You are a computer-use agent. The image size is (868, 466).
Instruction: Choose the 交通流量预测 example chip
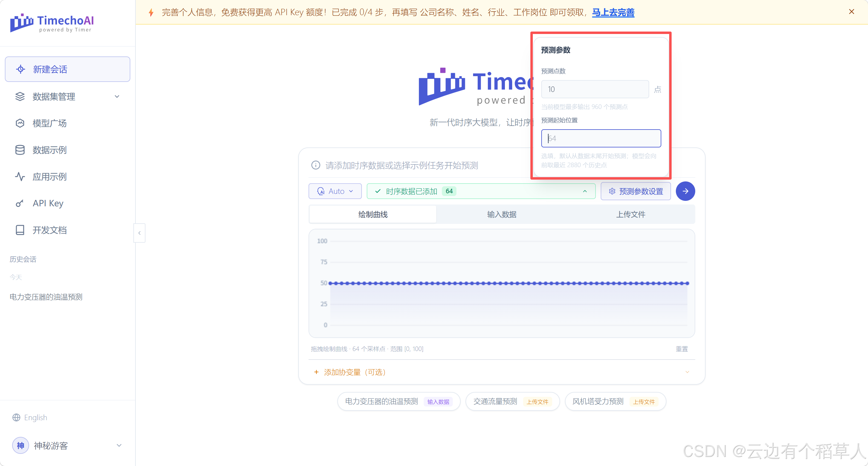(x=512, y=401)
